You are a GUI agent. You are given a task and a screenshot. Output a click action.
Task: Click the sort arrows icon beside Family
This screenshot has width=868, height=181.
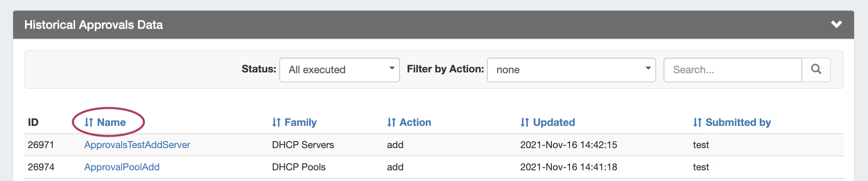click(276, 123)
